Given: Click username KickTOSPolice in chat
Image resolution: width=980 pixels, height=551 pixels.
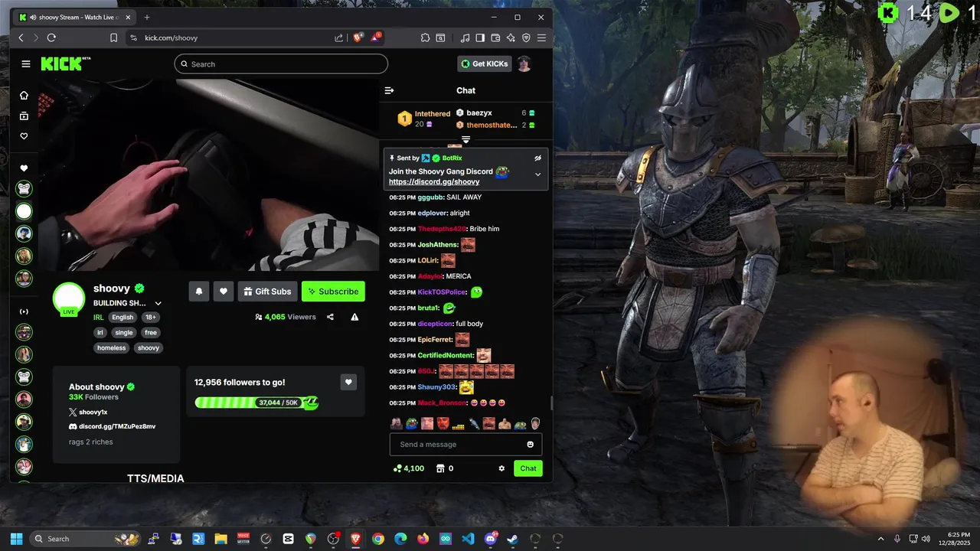Looking at the screenshot, I should click(442, 292).
